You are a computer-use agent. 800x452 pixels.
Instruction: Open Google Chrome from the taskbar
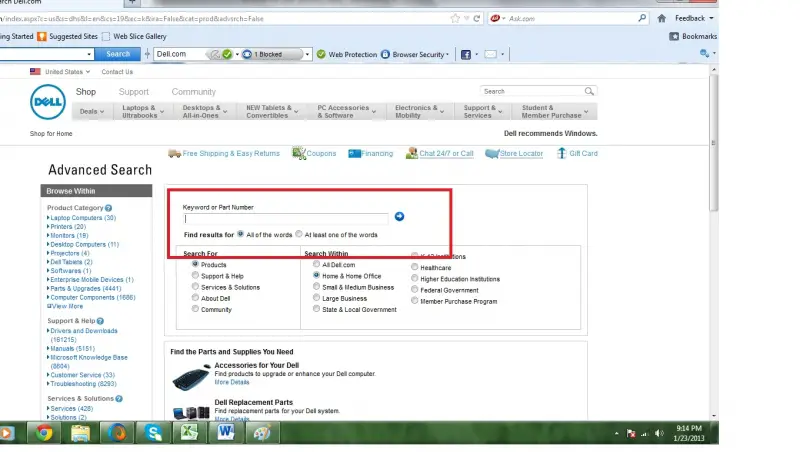click(44, 433)
